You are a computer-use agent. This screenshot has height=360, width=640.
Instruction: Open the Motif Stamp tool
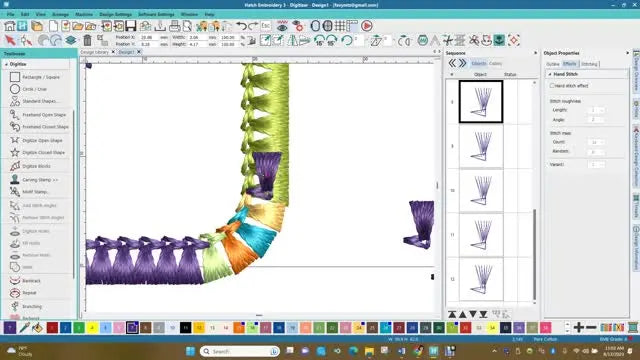click(x=29, y=191)
